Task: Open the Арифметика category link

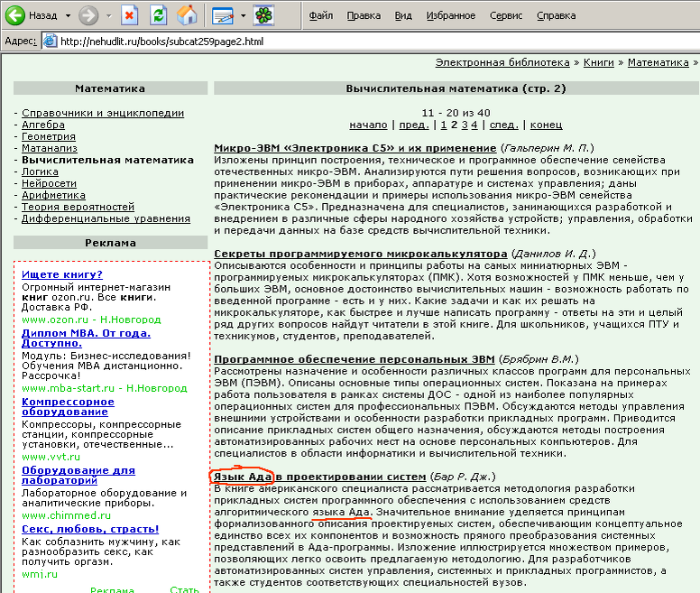Action: 53,195
